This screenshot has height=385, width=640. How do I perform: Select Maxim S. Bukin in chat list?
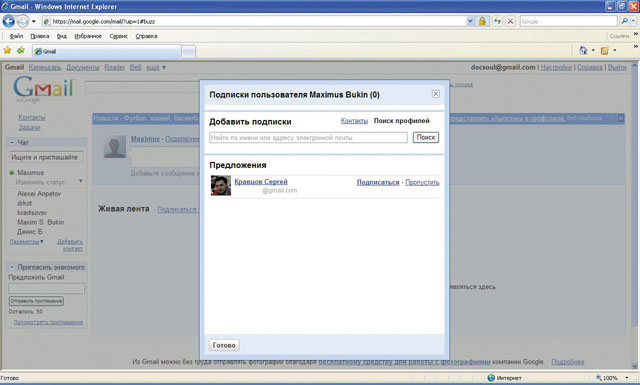[40, 223]
